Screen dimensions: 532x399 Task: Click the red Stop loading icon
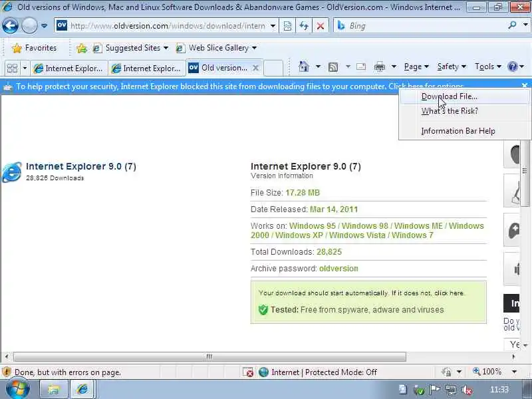coord(320,26)
